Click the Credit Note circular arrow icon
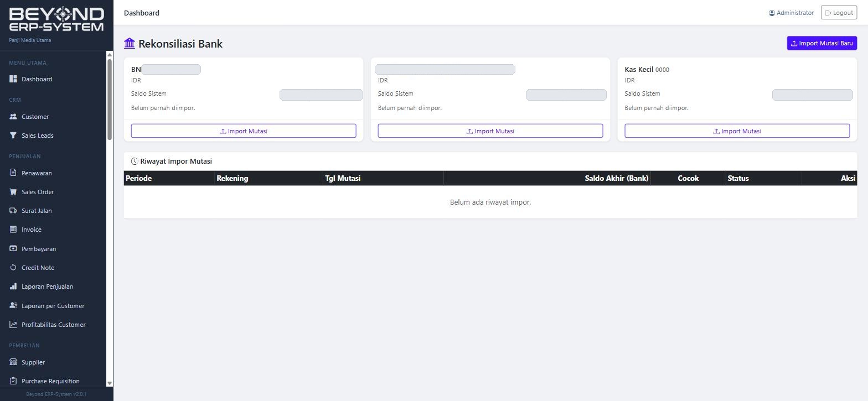The image size is (868, 401). coord(13,268)
